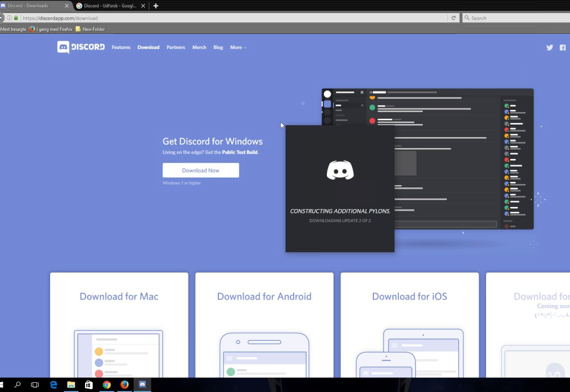Follow the Public Test Build link
This screenshot has height=392, width=570.
pyautogui.click(x=240, y=152)
